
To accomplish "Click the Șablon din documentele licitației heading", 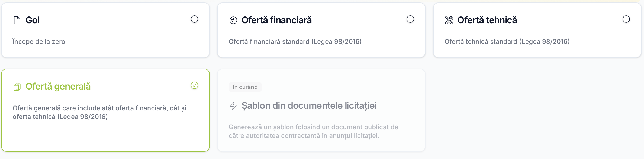I will point(309,106).
